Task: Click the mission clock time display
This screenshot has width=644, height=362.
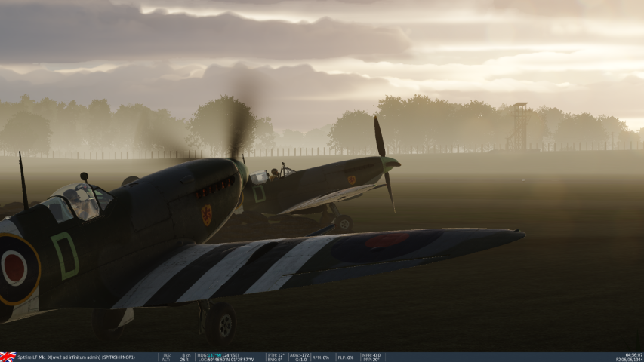Action: pyautogui.click(x=633, y=354)
